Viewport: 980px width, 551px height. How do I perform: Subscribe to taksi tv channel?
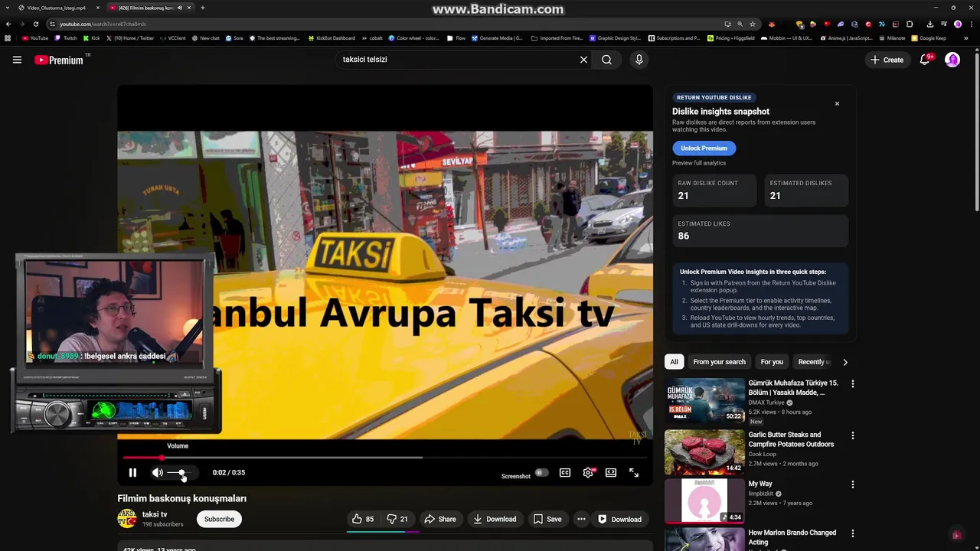(x=219, y=519)
